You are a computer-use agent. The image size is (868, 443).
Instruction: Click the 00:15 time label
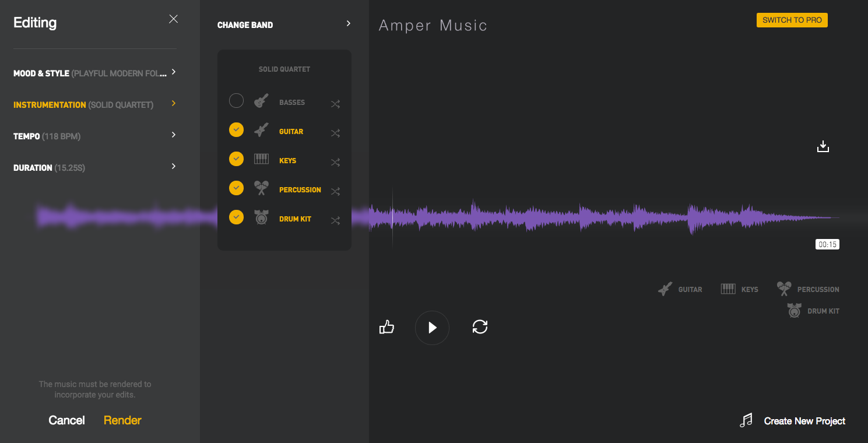coord(827,244)
